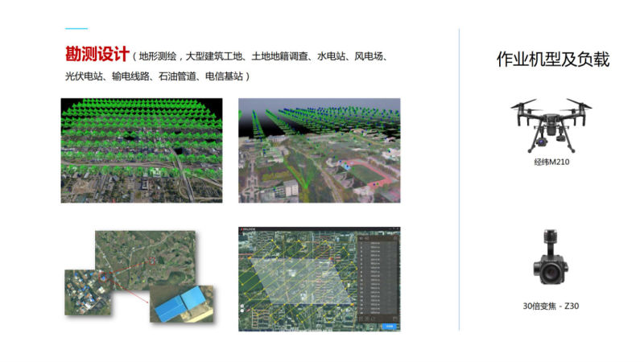Select the 勘测设计 red title
Image resolution: width=644 pixels, height=362 pixels.
point(97,55)
